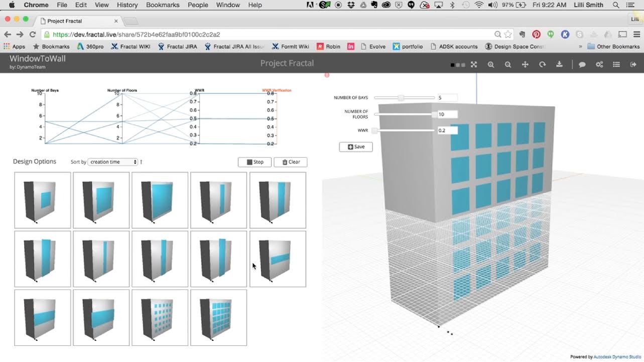Viewport: 644px width, 362px height.
Task: Select the pan move-arrows tool
Action: click(525, 65)
